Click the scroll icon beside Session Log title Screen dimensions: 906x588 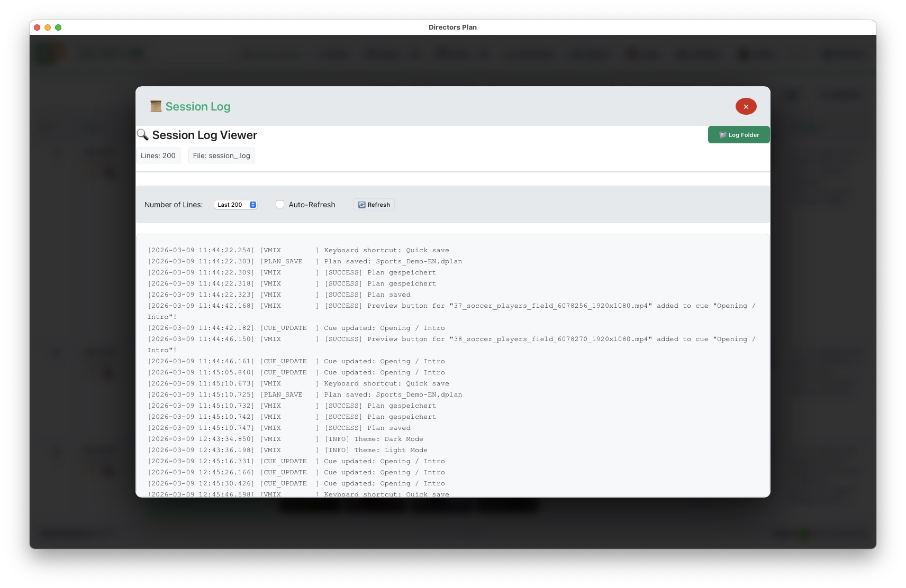(156, 106)
